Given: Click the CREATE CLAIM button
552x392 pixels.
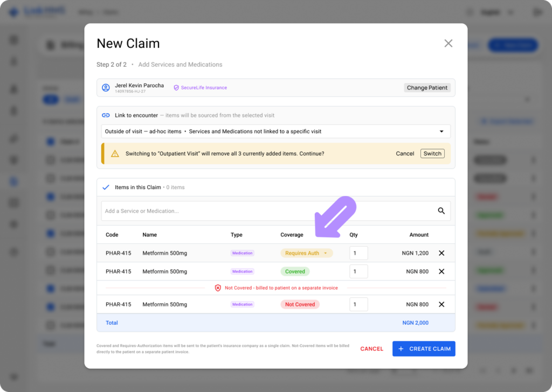Looking at the screenshot, I should point(424,349).
